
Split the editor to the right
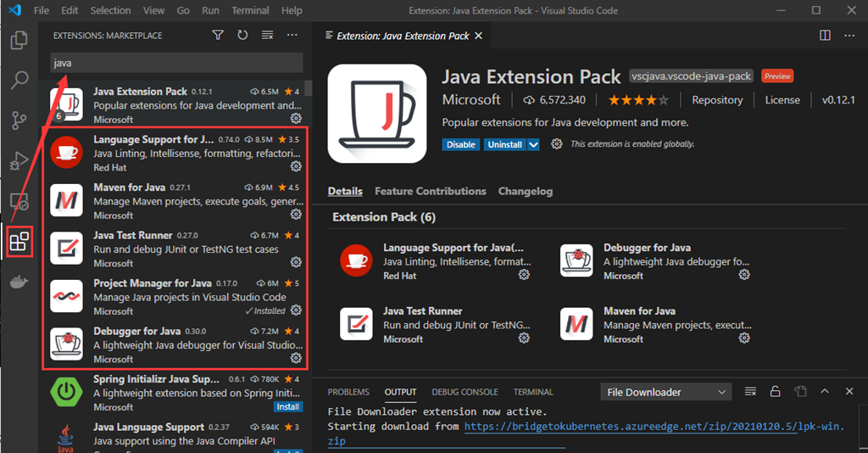pyautogui.click(x=825, y=36)
